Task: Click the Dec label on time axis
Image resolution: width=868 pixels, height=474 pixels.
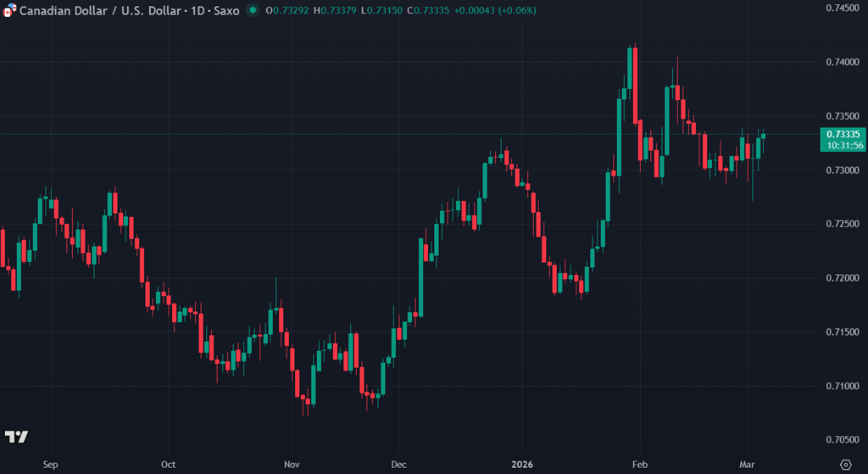Action: coord(398,465)
